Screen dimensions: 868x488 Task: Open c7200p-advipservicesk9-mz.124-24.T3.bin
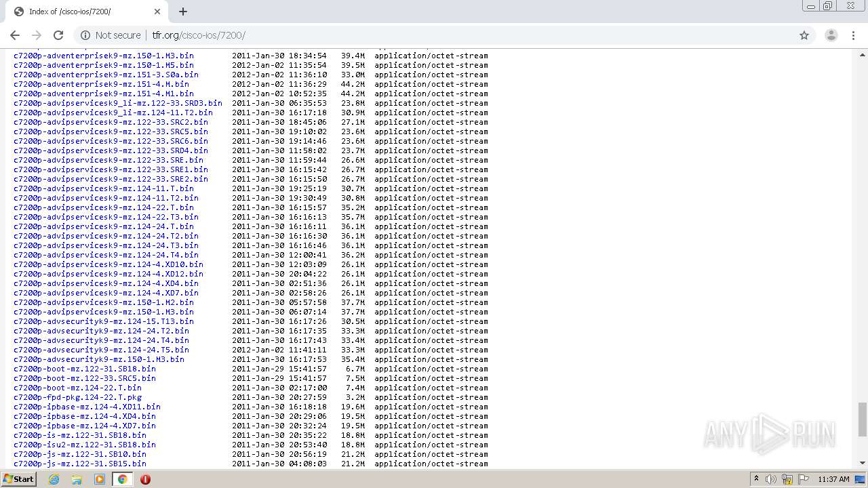pyautogui.click(x=106, y=245)
